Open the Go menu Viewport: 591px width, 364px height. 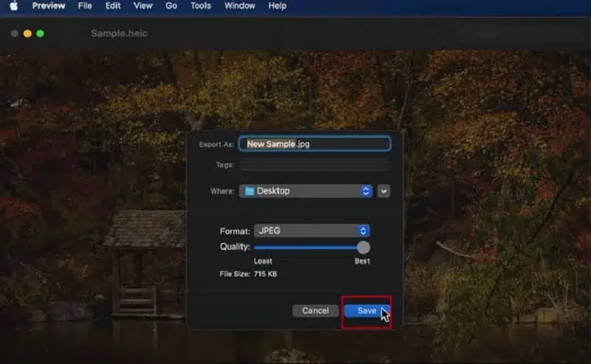(x=171, y=6)
